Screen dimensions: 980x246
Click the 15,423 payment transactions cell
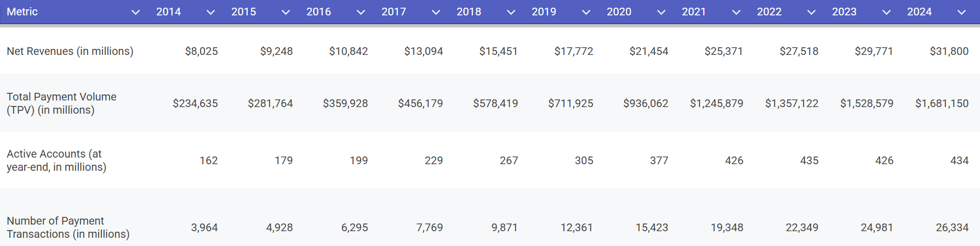coord(652,227)
